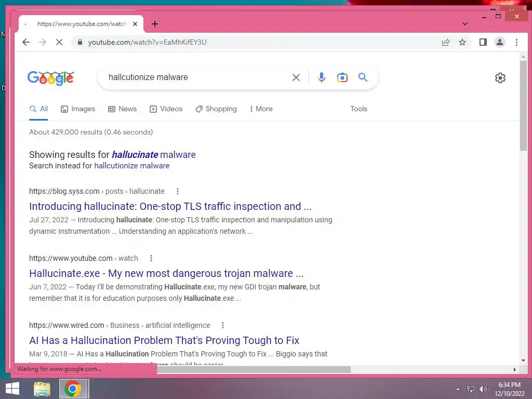Click the horizontal scrollbar thumb

(254, 369)
